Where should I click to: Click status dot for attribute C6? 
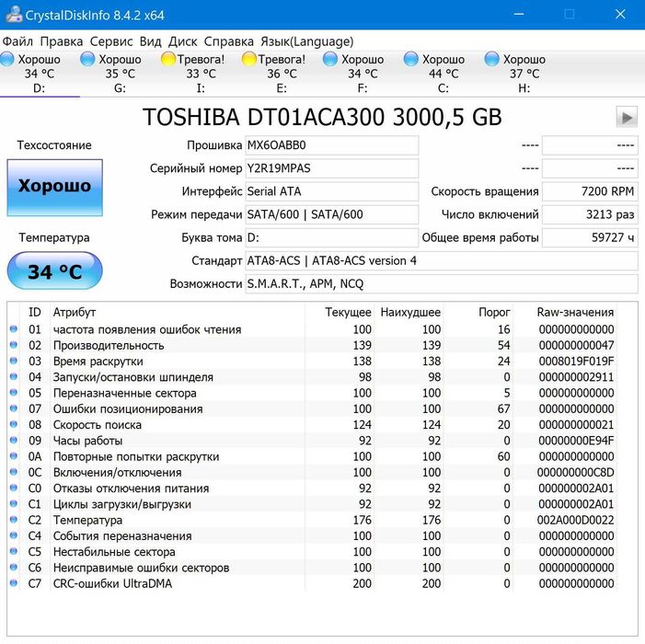(14, 567)
